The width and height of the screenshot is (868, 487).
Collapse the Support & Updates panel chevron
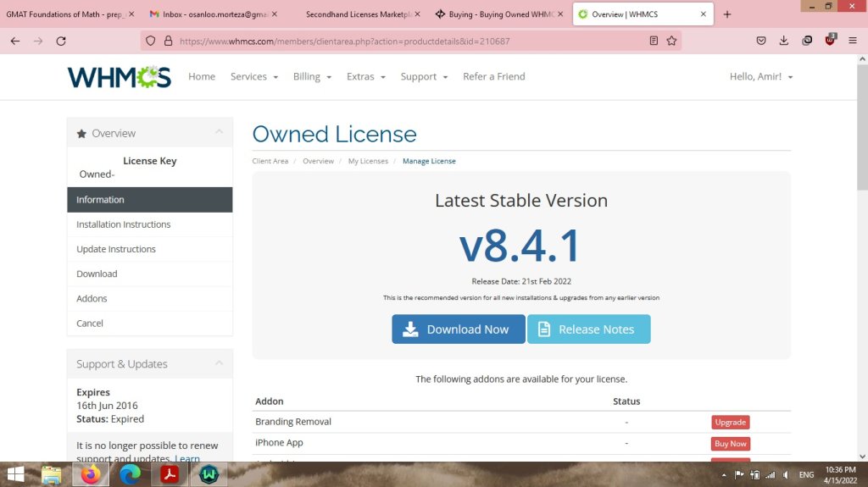coord(220,363)
